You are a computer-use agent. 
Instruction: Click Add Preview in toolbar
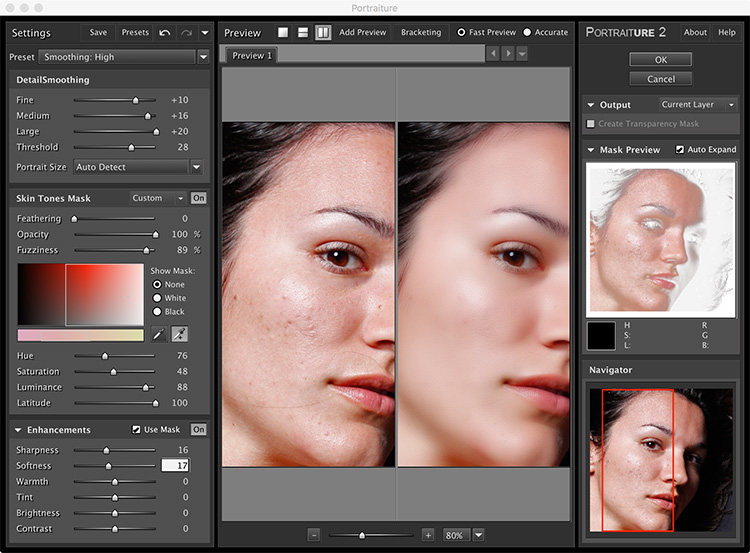(x=363, y=33)
